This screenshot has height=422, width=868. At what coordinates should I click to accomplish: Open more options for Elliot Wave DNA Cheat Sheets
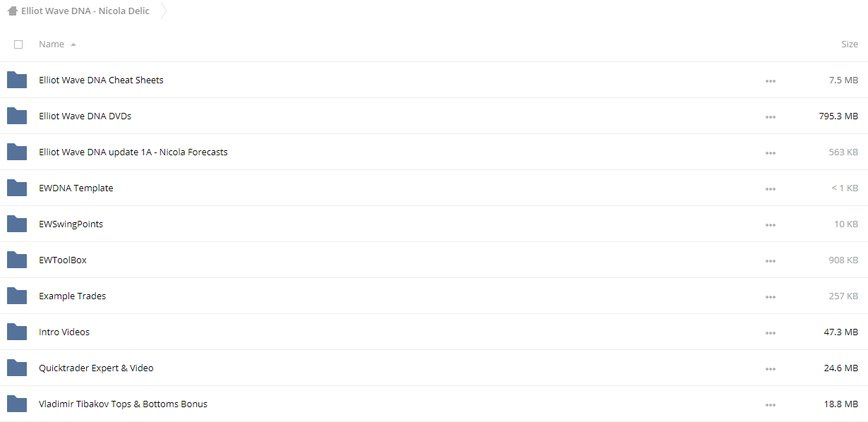[x=770, y=80]
